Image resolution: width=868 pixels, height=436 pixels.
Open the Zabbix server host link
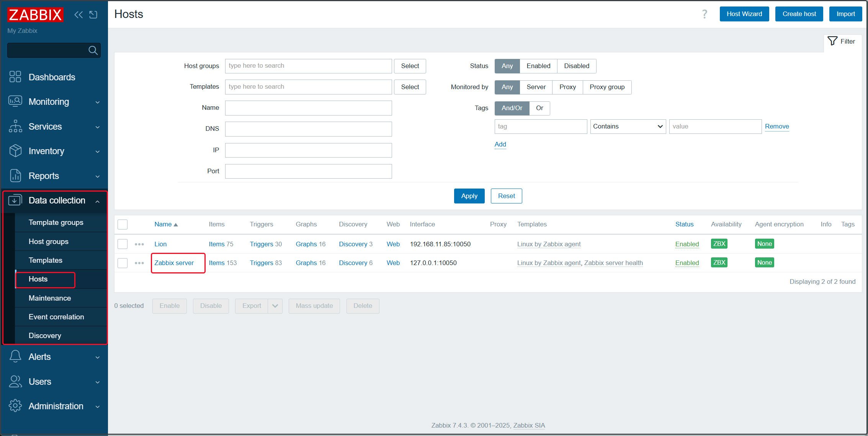point(174,263)
